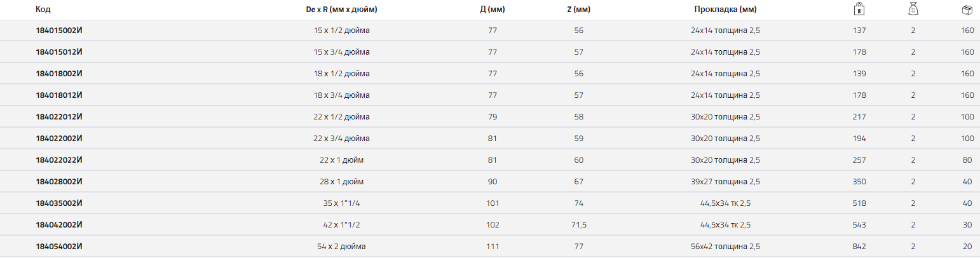Screen dimensions: 980x258
Task: Select product code 184022022И
Action: (59, 160)
